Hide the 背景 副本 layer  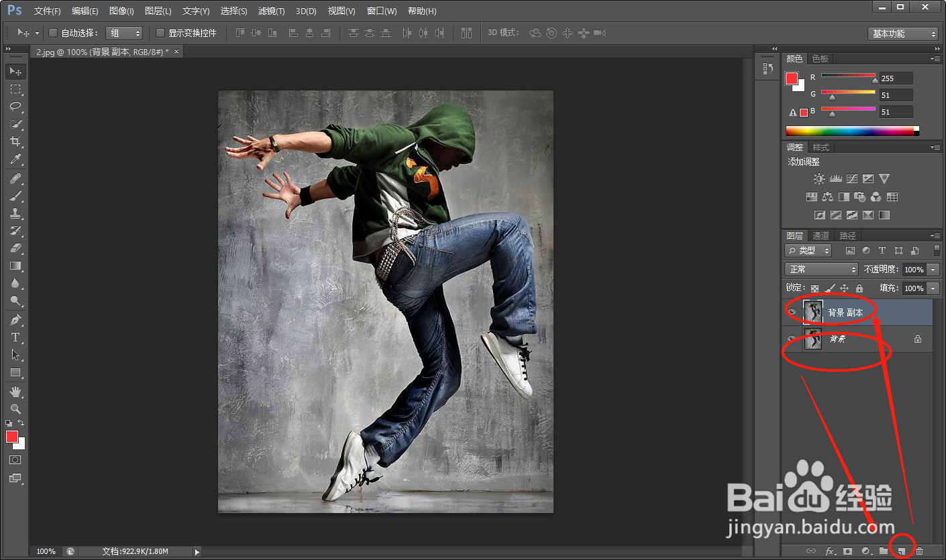pyautogui.click(x=792, y=313)
